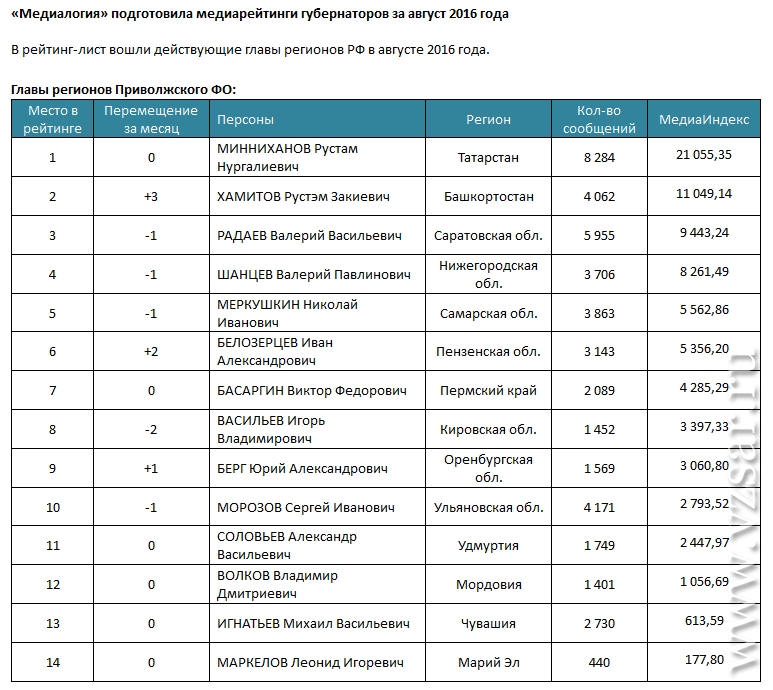
Task: Click the region cell 'Чувашия'
Action: point(488,623)
